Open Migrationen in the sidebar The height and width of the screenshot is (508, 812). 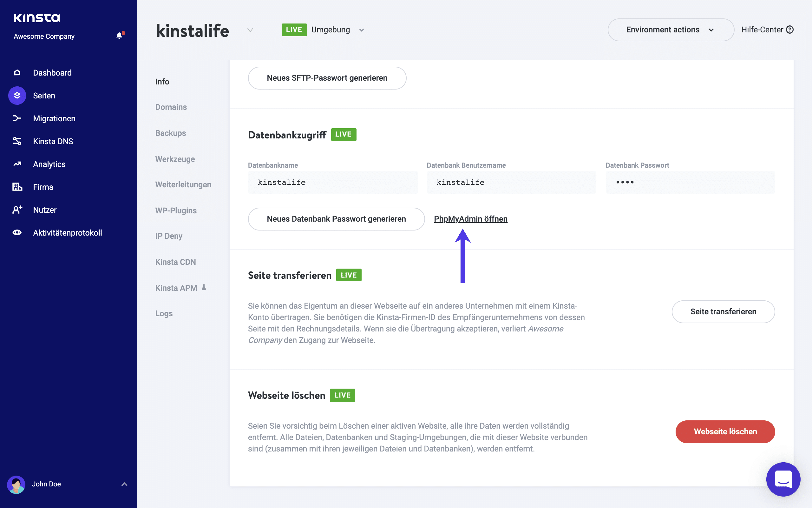pyautogui.click(x=54, y=118)
